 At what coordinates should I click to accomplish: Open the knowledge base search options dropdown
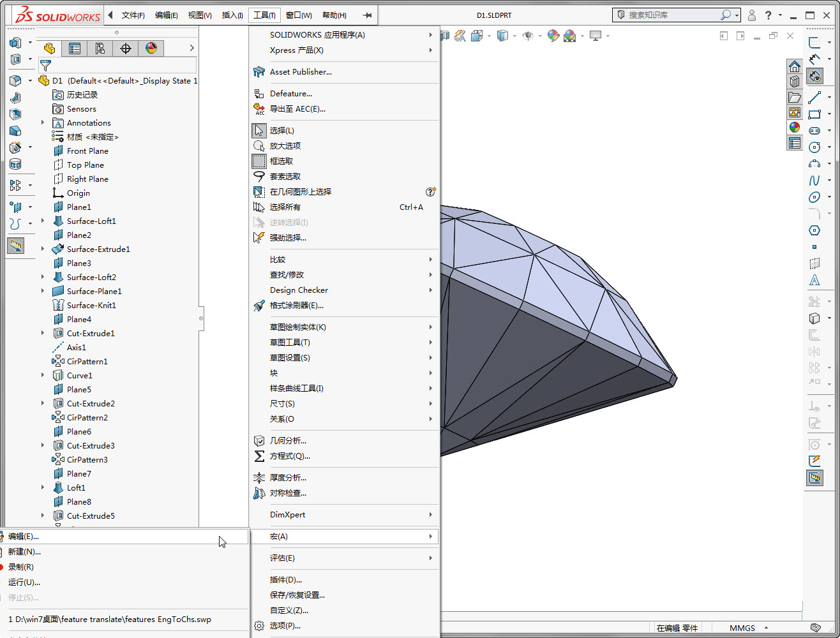[x=737, y=15]
